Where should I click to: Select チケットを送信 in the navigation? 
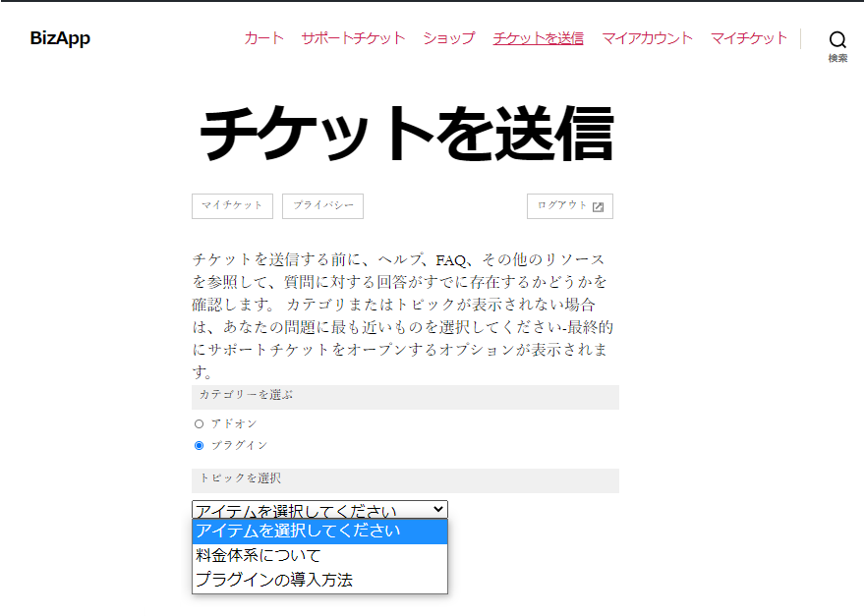(539, 38)
